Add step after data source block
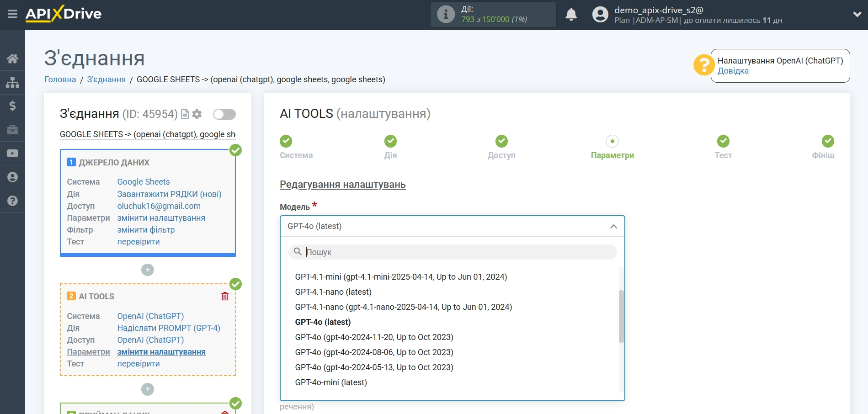The height and width of the screenshot is (414, 868). 148,270
